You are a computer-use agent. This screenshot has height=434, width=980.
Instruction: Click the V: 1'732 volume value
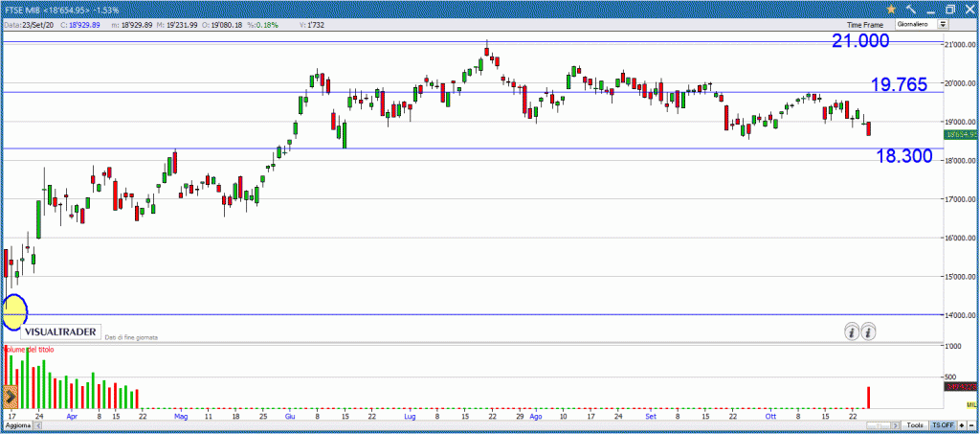[311, 25]
